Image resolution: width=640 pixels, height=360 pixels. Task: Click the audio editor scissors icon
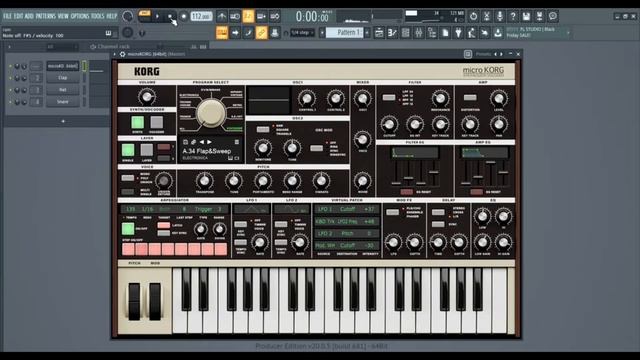pyautogui.click(x=487, y=16)
